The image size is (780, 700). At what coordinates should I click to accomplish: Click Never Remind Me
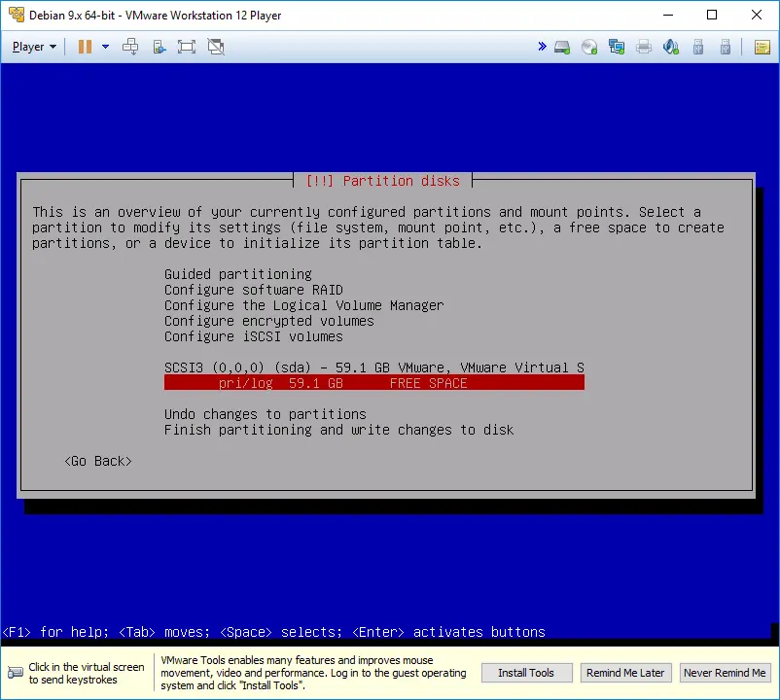(725, 673)
